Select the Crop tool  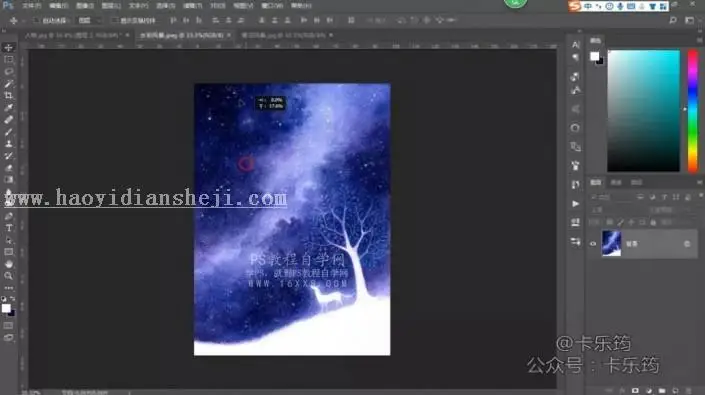click(9, 95)
